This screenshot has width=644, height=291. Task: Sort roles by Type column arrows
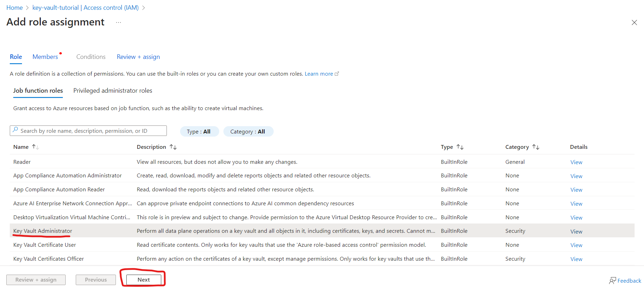pyautogui.click(x=460, y=147)
